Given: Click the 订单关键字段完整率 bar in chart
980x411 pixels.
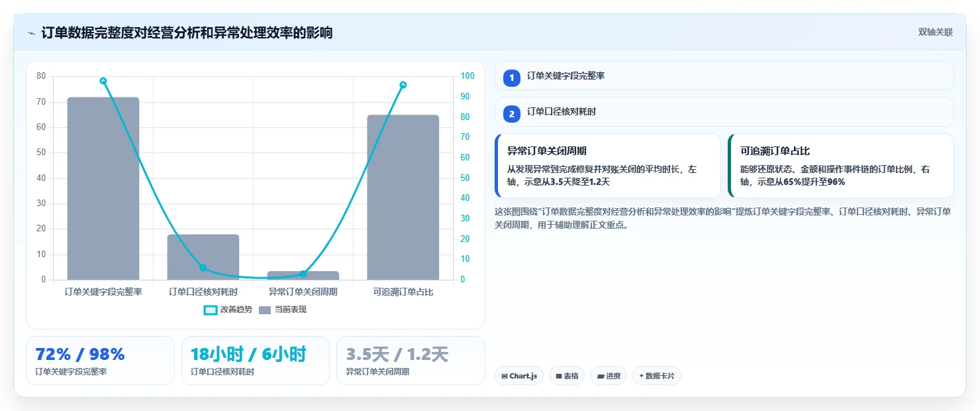Looking at the screenshot, I should 103,188.
